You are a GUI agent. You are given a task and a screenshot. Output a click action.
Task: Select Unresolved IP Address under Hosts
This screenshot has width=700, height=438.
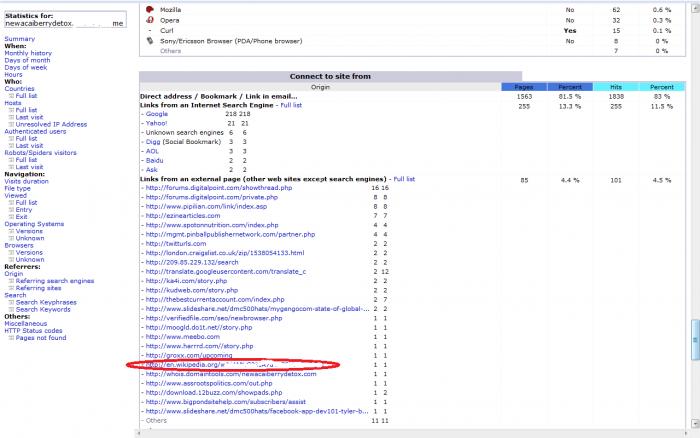(49, 122)
